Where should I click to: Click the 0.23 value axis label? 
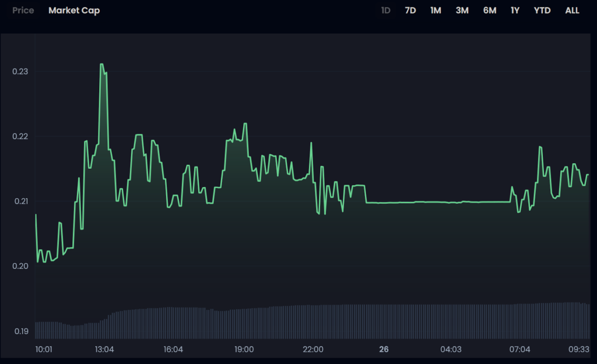(x=20, y=72)
